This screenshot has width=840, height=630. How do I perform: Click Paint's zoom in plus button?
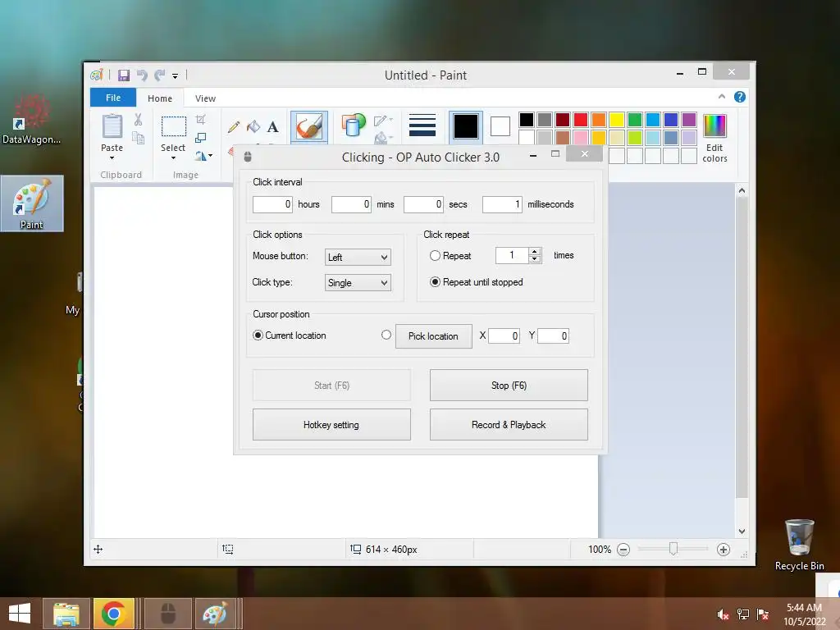[x=724, y=550]
